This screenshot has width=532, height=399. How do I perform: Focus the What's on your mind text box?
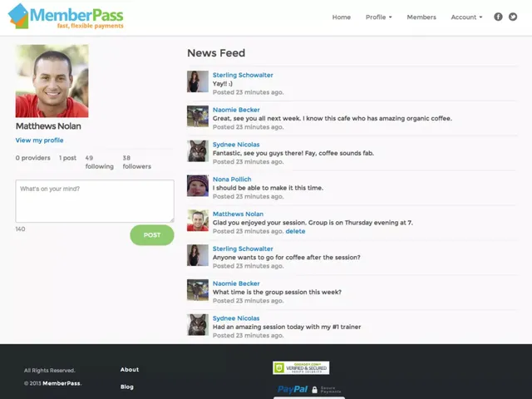[x=95, y=201]
